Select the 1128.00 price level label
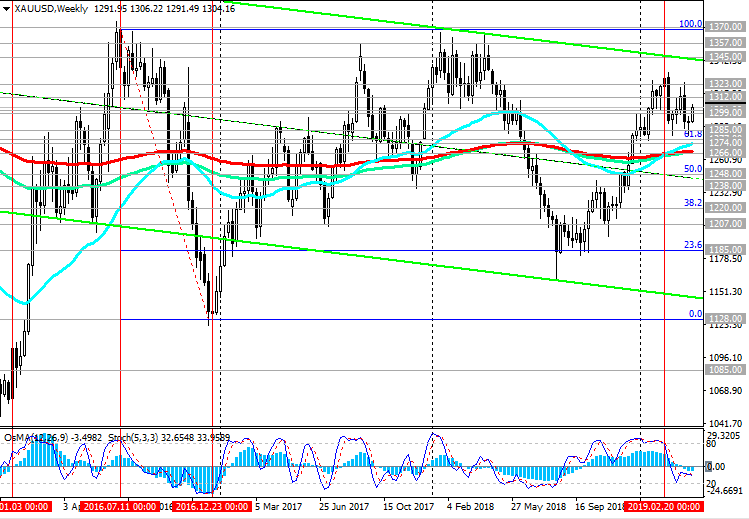 [726, 318]
